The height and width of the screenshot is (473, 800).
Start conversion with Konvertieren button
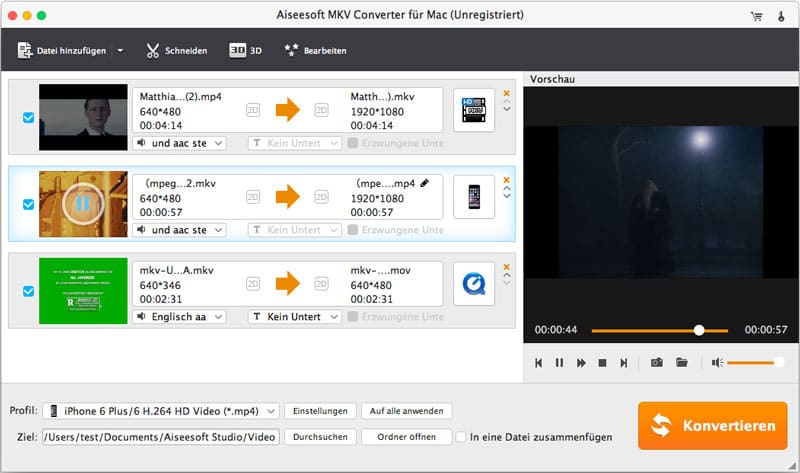pyautogui.click(x=713, y=426)
